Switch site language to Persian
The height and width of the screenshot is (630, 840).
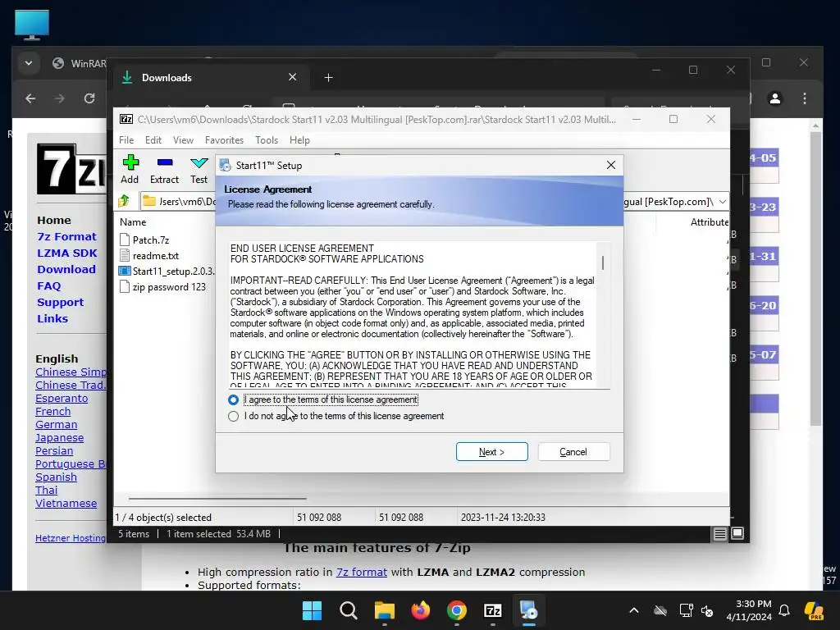click(54, 451)
